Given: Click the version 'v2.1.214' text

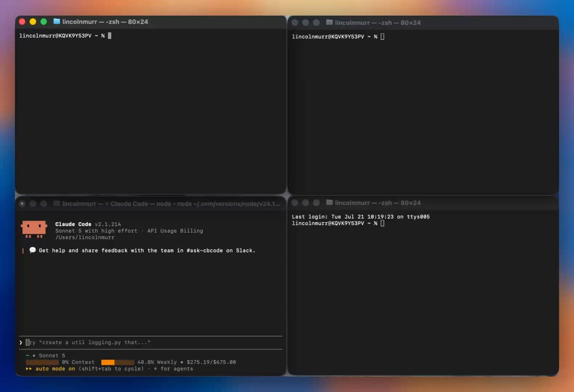Looking at the screenshot, I should coord(108,224).
